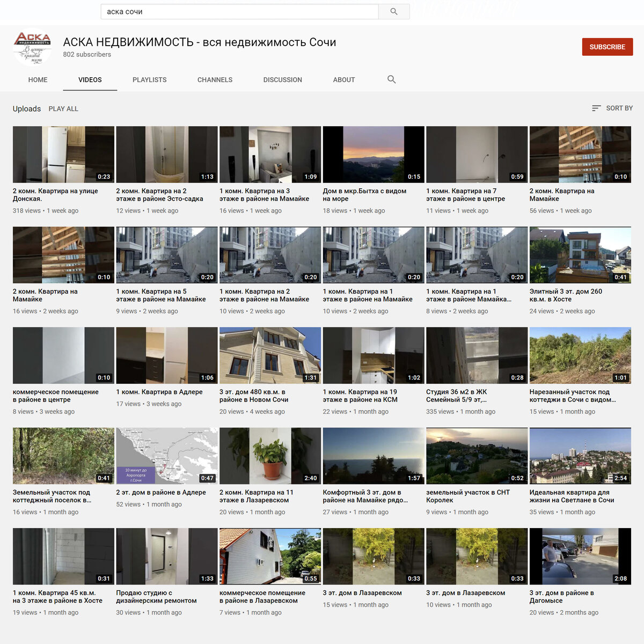Click the ACKA channel avatar logo
This screenshot has height=644, width=644.
33,47
